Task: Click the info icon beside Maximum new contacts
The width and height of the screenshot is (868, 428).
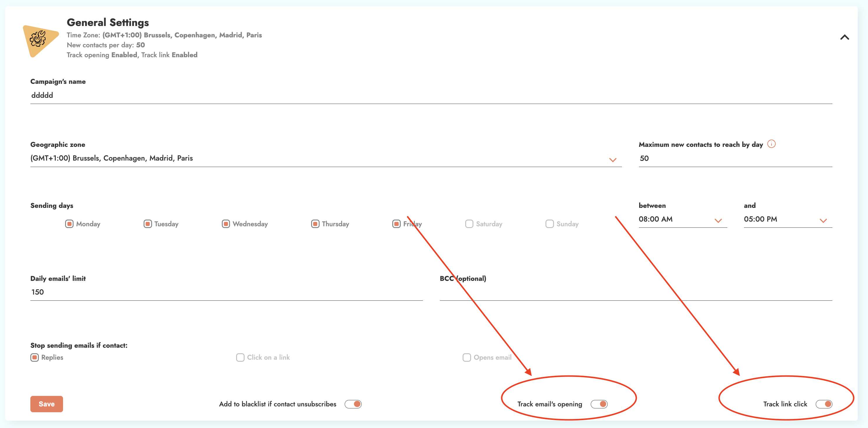Action: pyautogui.click(x=771, y=144)
